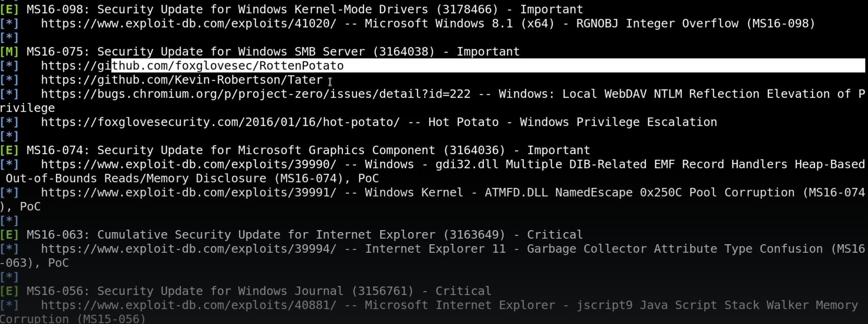Click the highlighted RottenPotato GitHub URL

tap(192, 66)
